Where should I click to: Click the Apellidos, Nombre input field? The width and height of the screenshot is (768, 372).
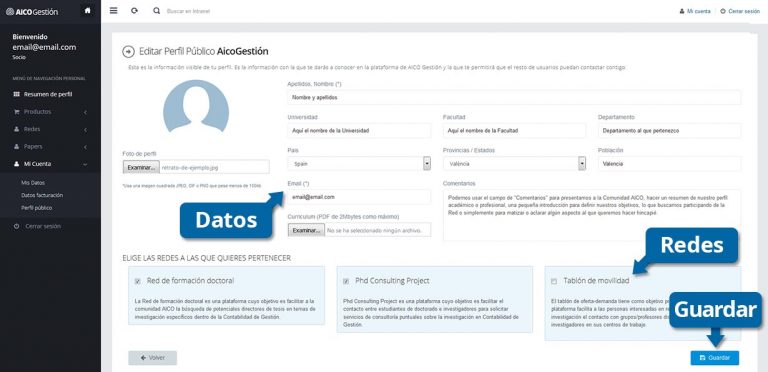tap(514, 97)
